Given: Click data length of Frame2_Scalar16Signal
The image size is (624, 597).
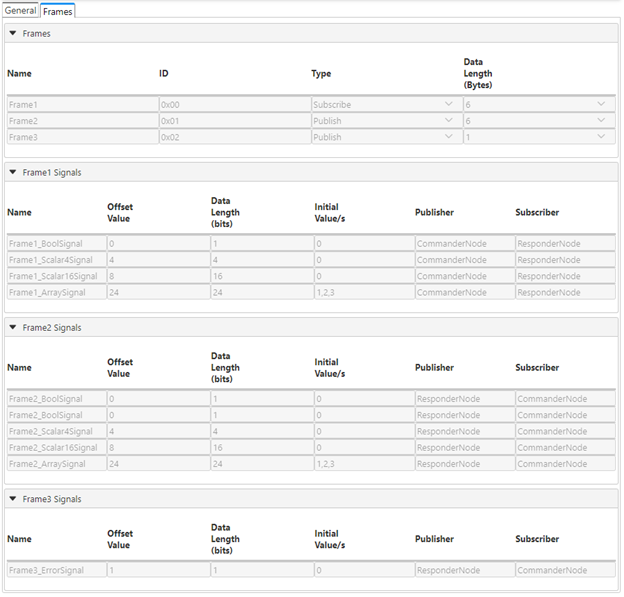Looking at the screenshot, I should point(262,448).
